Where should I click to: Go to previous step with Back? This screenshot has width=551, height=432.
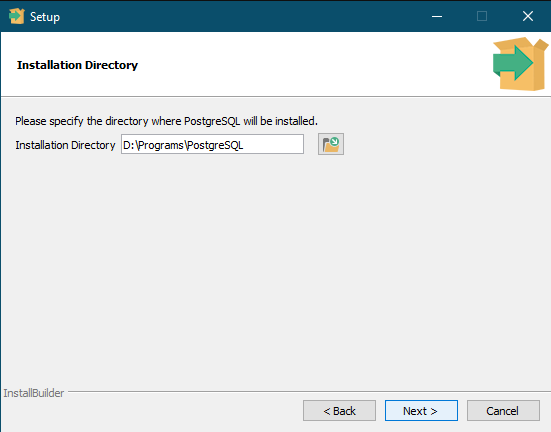(339, 411)
